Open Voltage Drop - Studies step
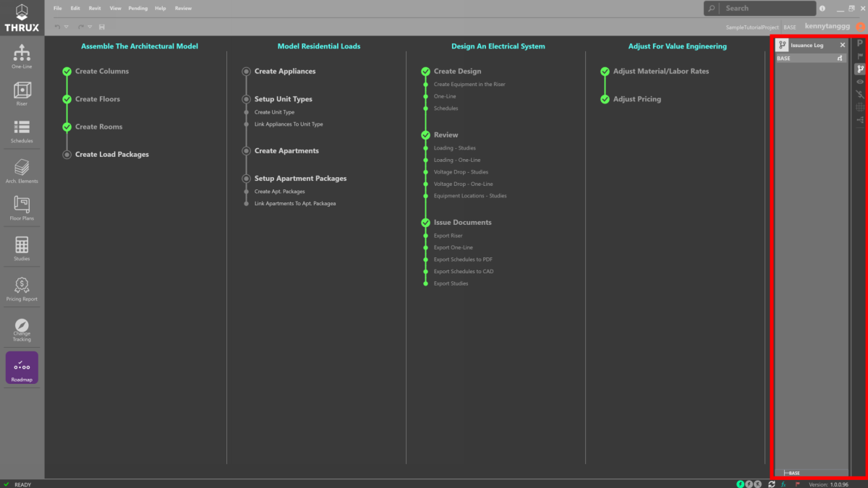Viewport: 868px width, 488px height. (461, 172)
